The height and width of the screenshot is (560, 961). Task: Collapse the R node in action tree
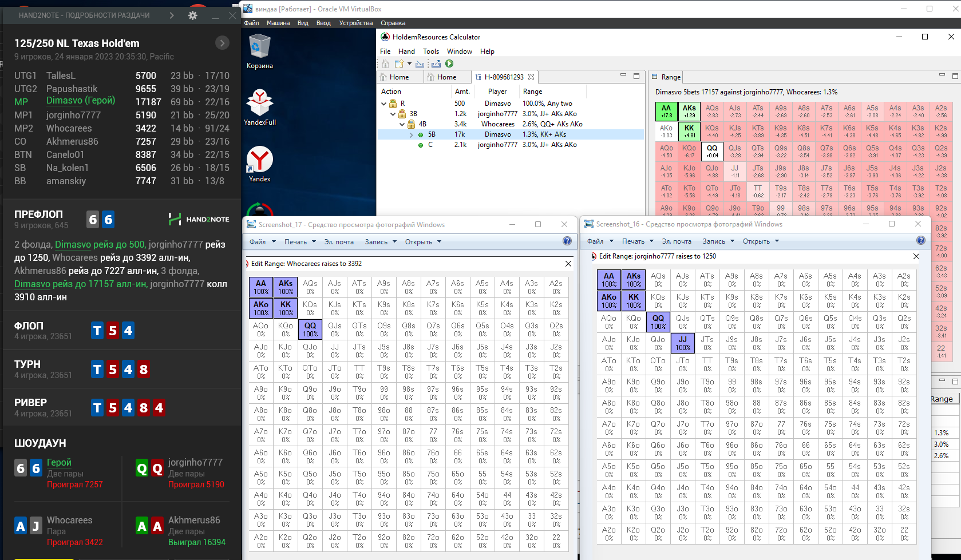pyautogui.click(x=384, y=104)
